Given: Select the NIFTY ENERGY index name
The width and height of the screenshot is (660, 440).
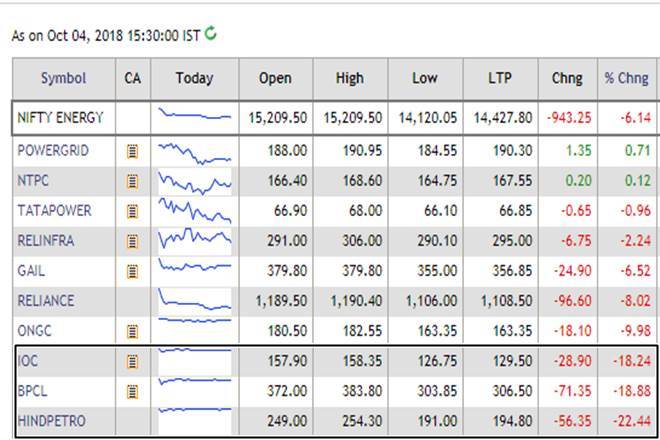Looking at the screenshot, I should click(60, 117).
